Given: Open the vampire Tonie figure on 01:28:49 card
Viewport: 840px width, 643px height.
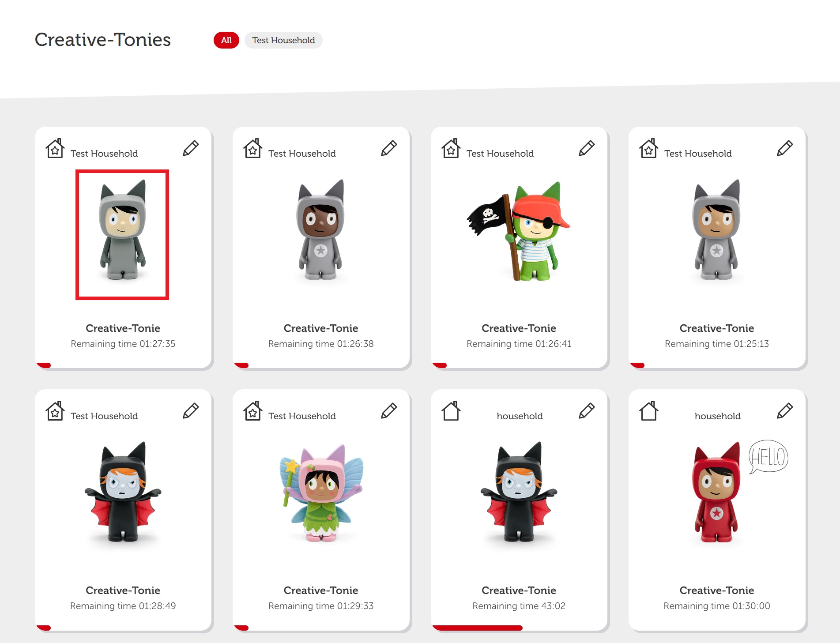Looking at the screenshot, I should tap(123, 492).
